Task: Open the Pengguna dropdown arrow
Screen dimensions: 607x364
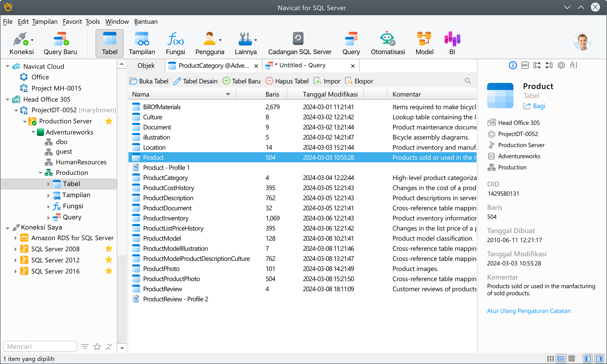Action: (220, 40)
